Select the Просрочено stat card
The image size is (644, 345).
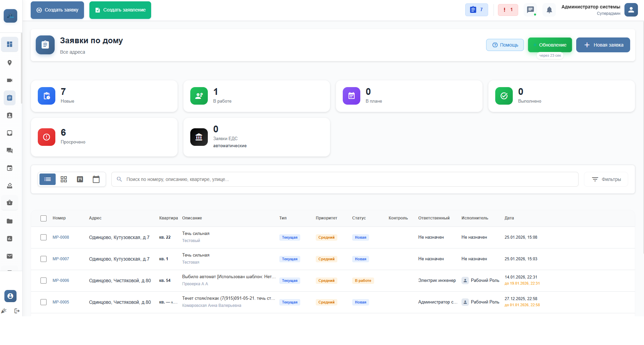[104, 137]
